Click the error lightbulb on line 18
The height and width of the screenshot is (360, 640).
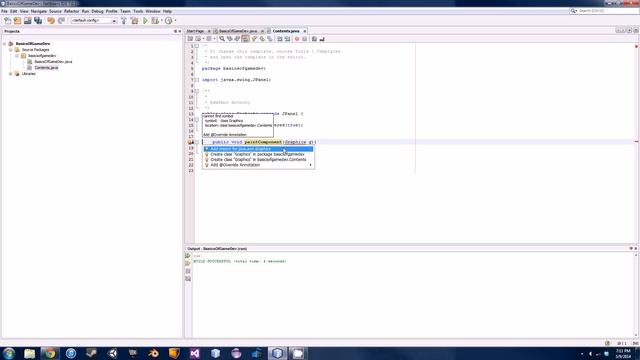click(190, 142)
